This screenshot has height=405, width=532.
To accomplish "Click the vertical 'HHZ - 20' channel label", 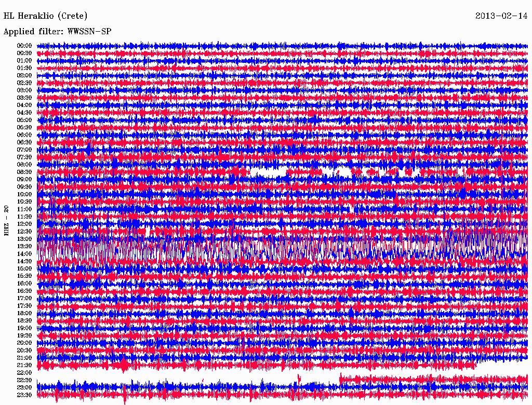I will [x=6, y=221].
